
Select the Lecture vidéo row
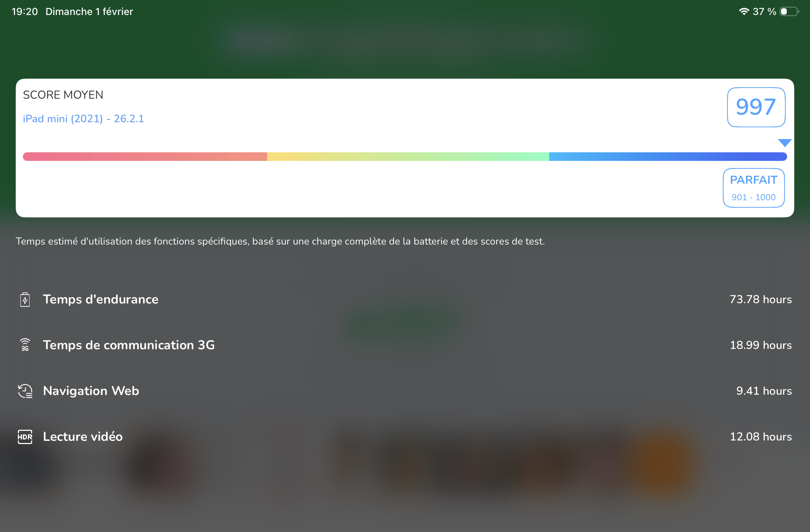coord(405,437)
